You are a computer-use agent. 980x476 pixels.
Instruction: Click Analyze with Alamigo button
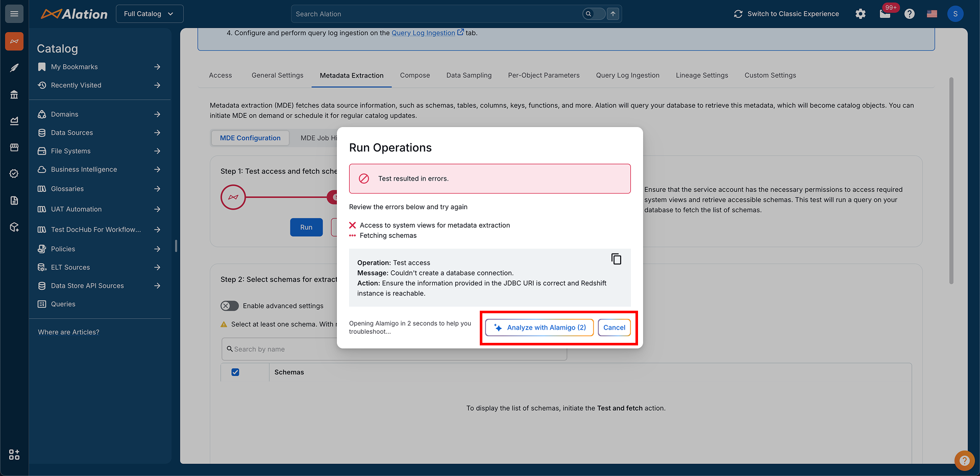point(540,328)
